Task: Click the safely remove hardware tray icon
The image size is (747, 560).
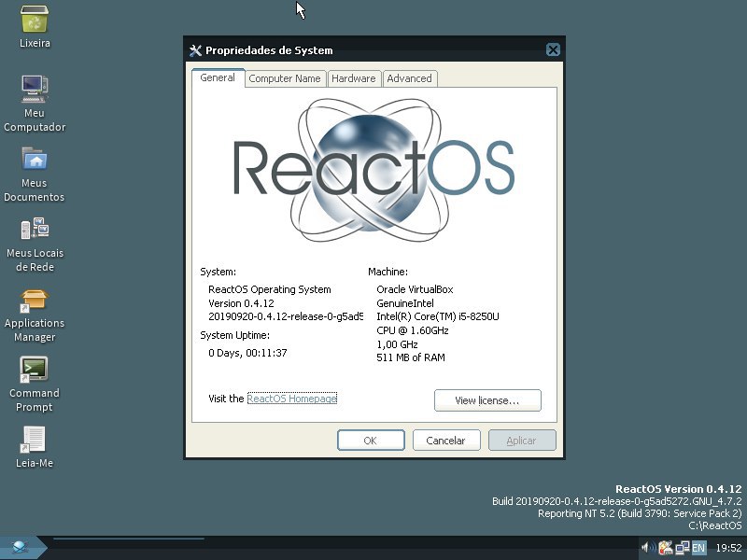Action: pos(666,548)
